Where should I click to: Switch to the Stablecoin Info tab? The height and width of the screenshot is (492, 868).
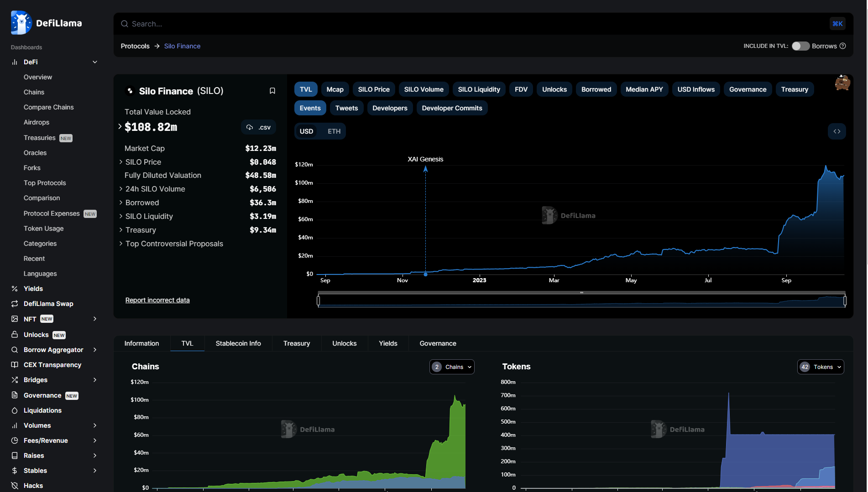[x=238, y=343]
